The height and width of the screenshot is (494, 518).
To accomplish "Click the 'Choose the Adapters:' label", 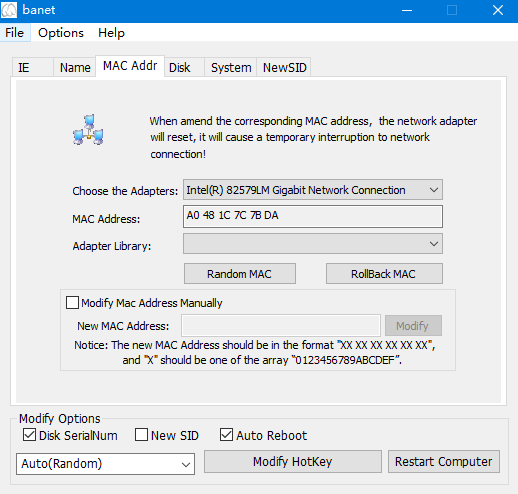I will click(125, 191).
